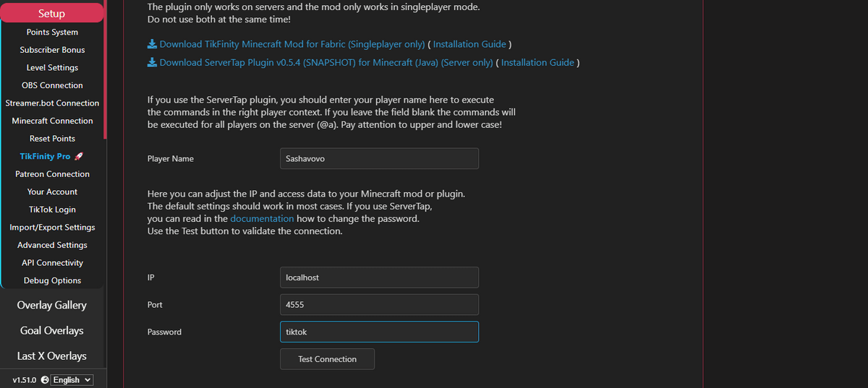The height and width of the screenshot is (388, 868).
Task: Open Last X Overlays section
Action: click(51, 355)
